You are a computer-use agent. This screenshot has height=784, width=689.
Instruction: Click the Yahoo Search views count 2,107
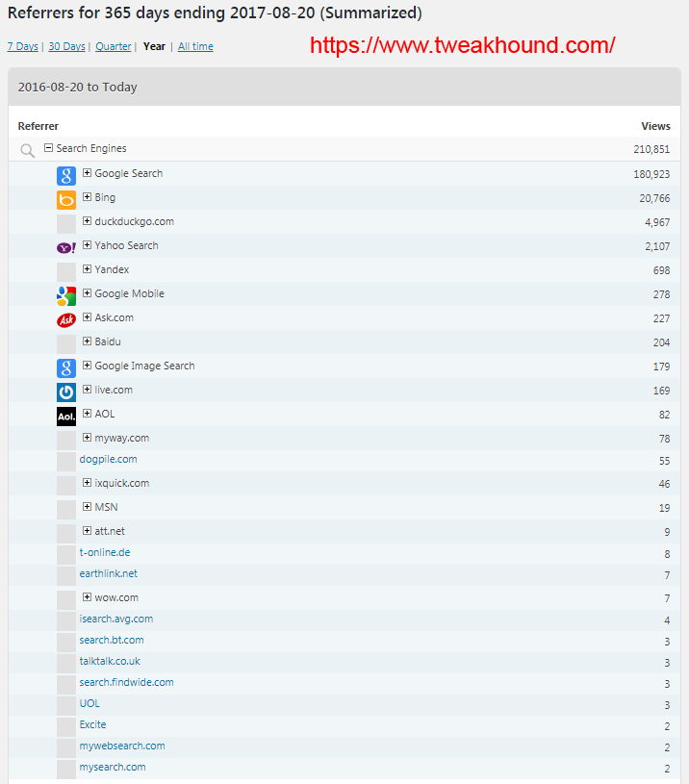pyautogui.click(x=657, y=246)
